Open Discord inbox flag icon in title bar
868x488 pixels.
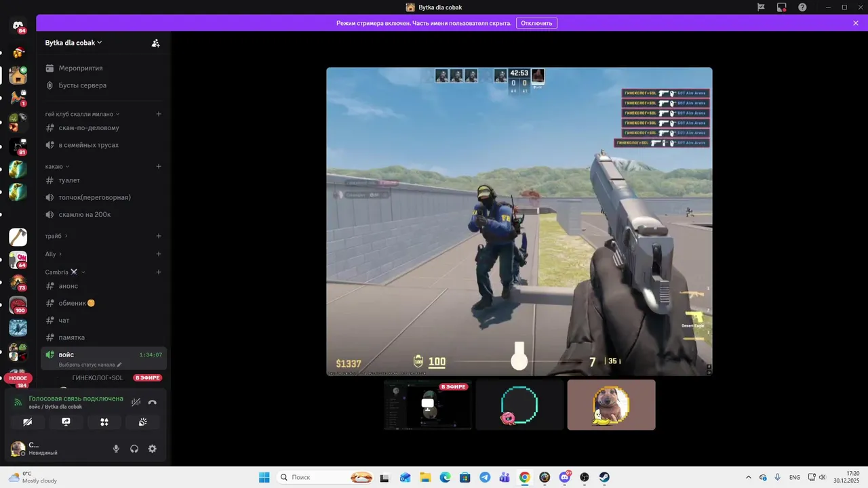coord(761,7)
